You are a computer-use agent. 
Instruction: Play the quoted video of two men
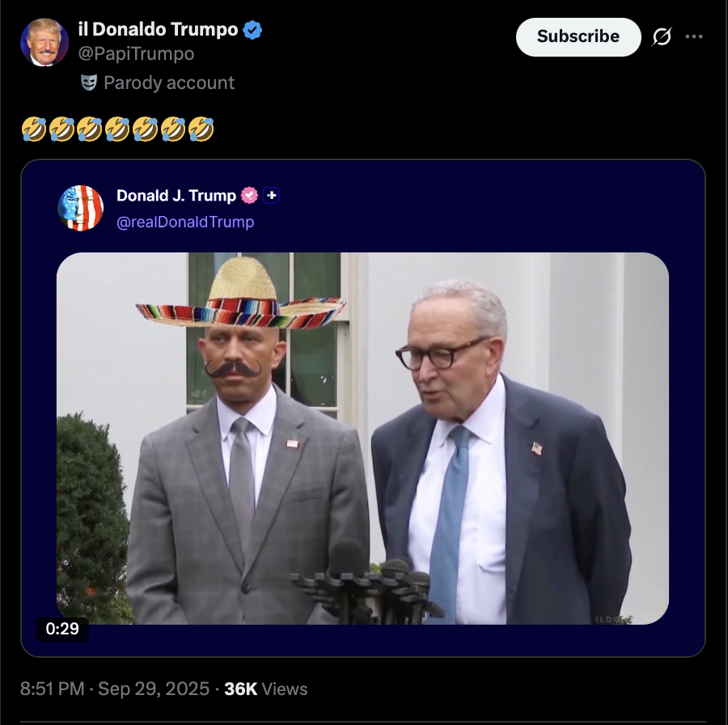pos(362,438)
